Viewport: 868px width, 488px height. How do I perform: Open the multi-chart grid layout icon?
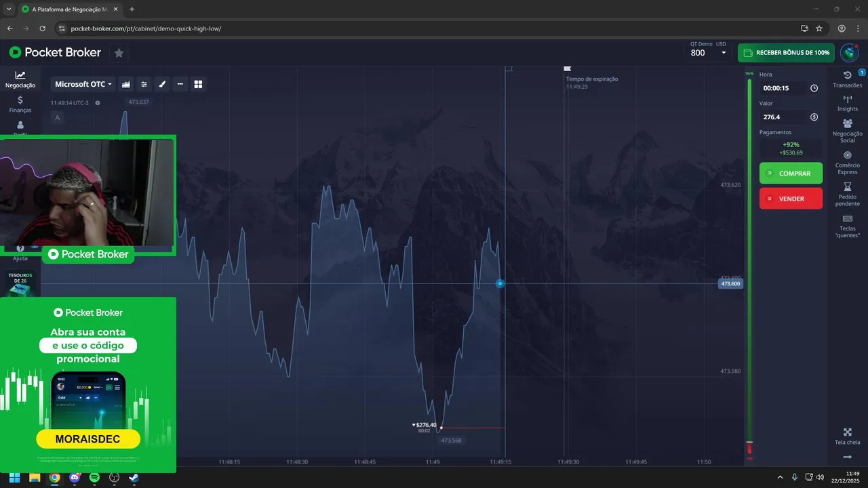[x=199, y=84]
